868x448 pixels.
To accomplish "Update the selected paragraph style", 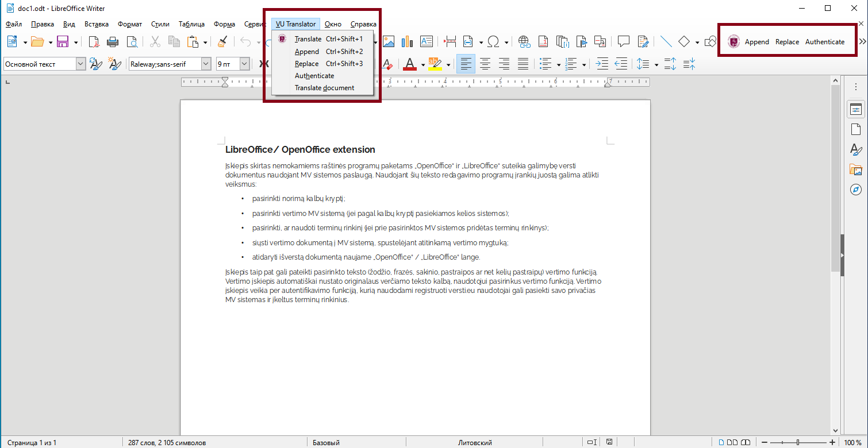I will [x=96, y=64].
